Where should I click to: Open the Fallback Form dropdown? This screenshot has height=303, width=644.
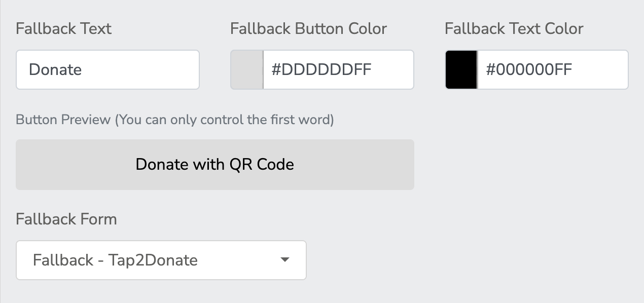click(161, 260)
